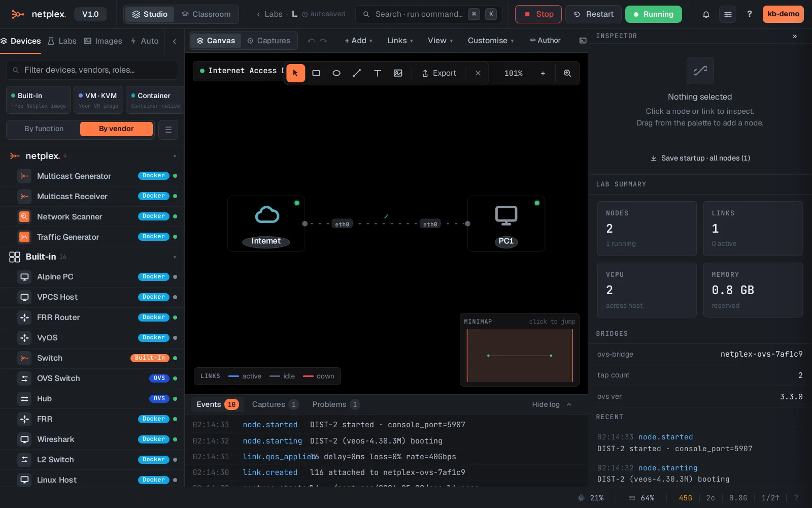Group devices By vendor
Viewport: 812px width, 508px height.
click(116, 129)
